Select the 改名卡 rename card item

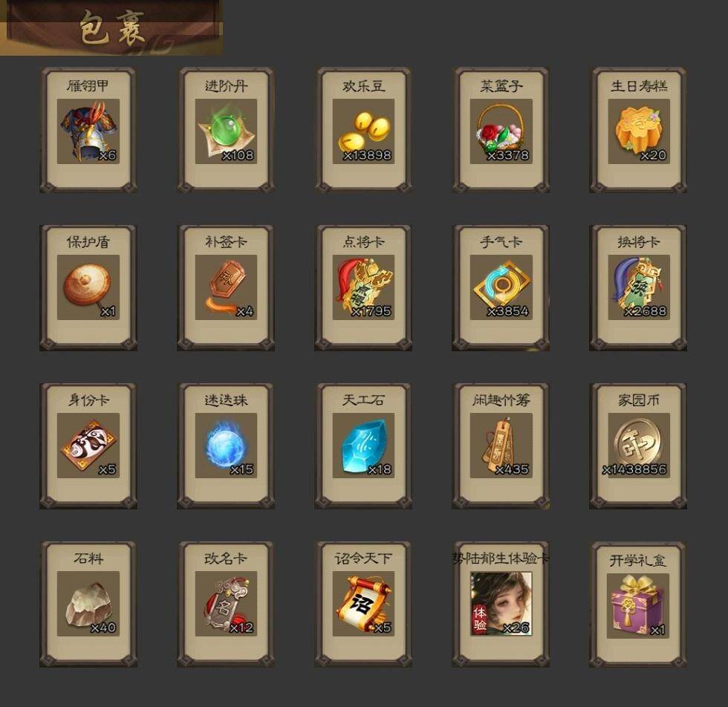[x=226, y=604]
